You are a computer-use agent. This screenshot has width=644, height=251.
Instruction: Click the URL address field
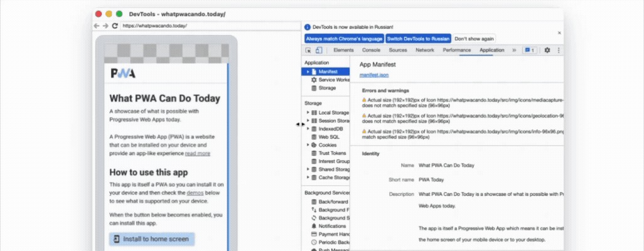210,26
